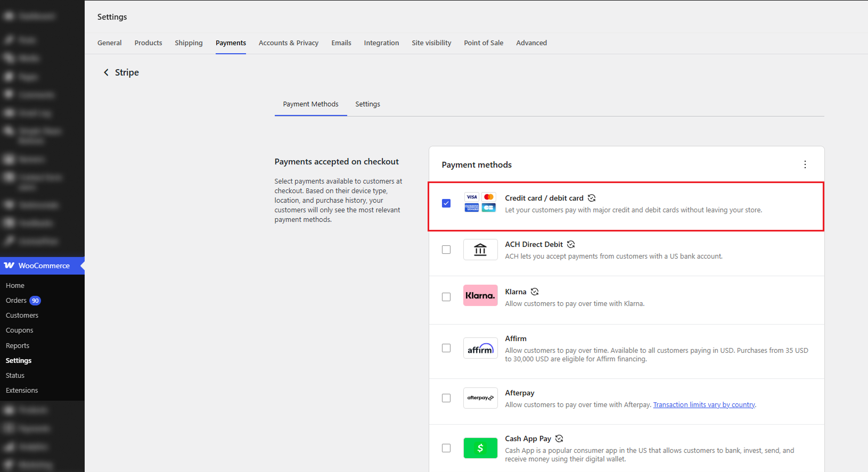
Task: Click the Payments accepted on checkout heading
Action: click(337, 162)
